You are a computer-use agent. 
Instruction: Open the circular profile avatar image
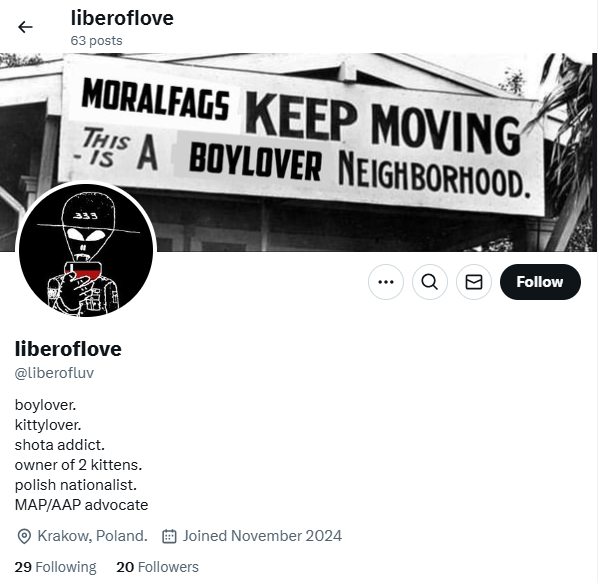(x=86, y=250)
